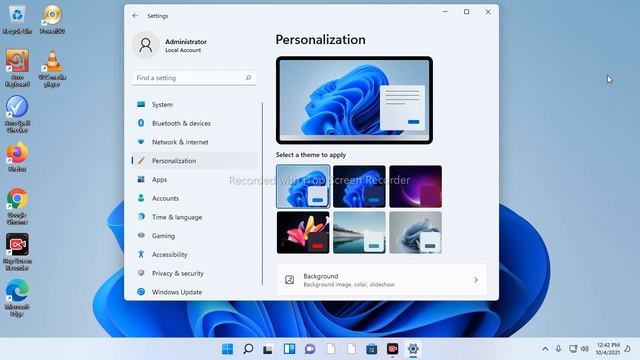Open Accessibility settings in the sidebar

pos(194,255)
